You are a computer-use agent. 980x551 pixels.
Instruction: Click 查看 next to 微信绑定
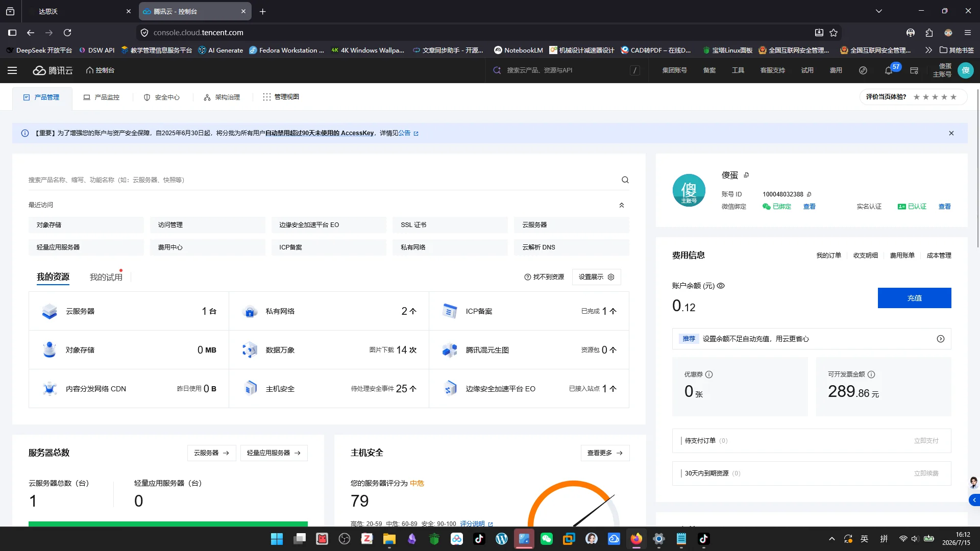(810, 207)
